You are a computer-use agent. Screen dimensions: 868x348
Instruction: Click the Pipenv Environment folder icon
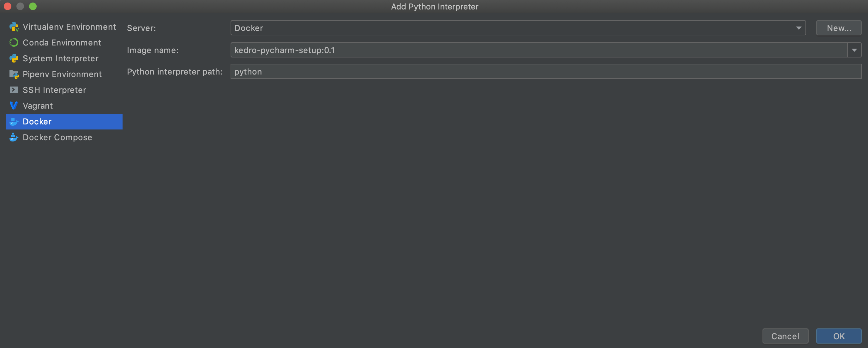(x=14, y=74)
